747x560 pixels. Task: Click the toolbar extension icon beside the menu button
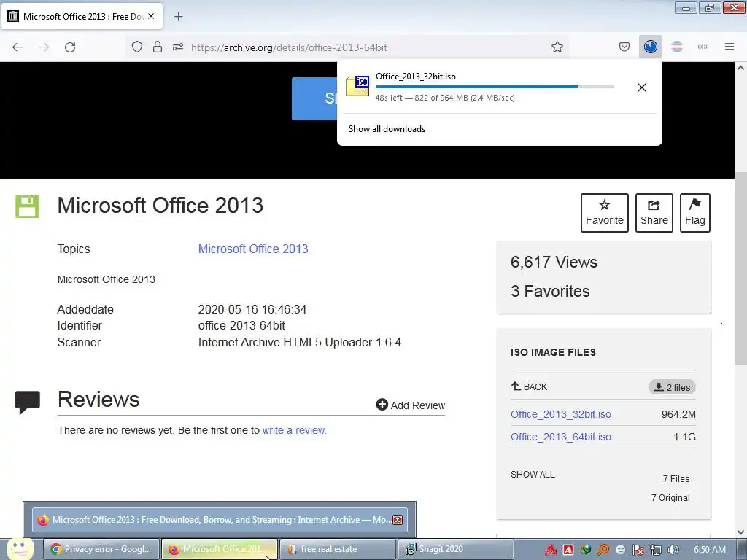pos(703,47)
